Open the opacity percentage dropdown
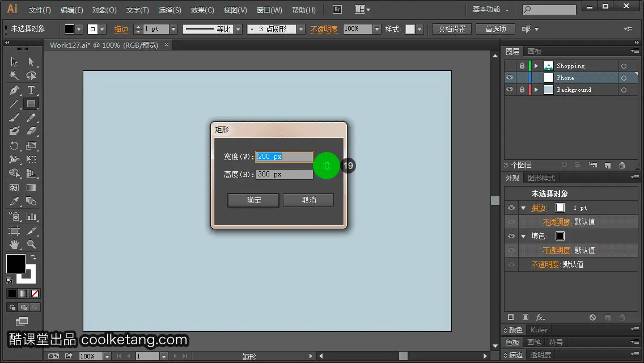This screenshot has width=644, height=363. tap(377, 29)
